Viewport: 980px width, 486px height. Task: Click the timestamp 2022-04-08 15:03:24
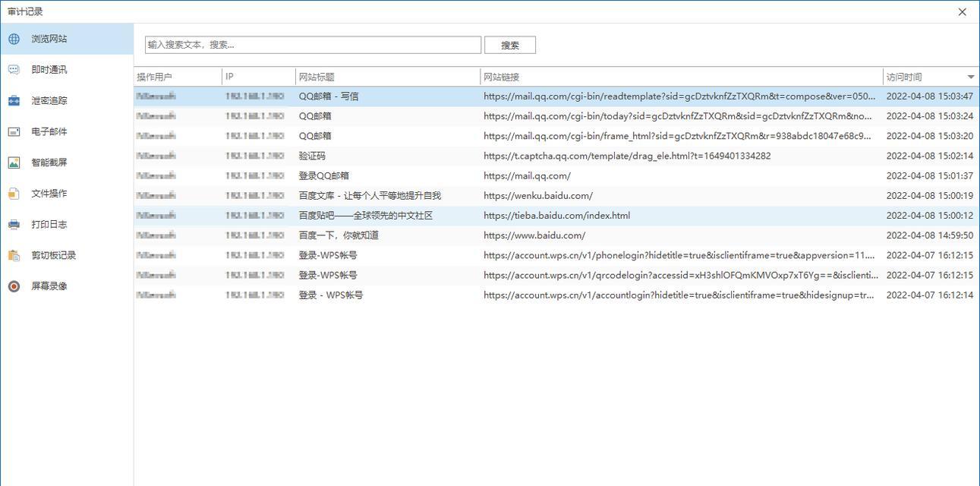930,116
